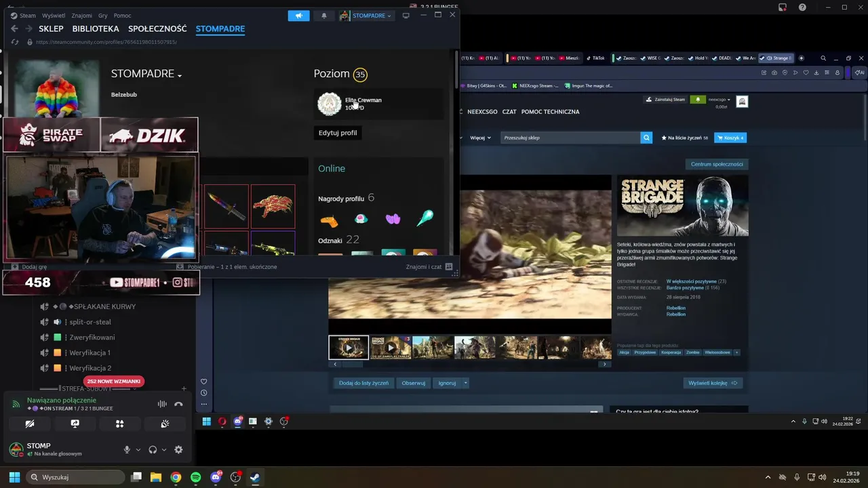Select orange profile award icon
This screenshot has height=488, width=868.
pos(329,220)
